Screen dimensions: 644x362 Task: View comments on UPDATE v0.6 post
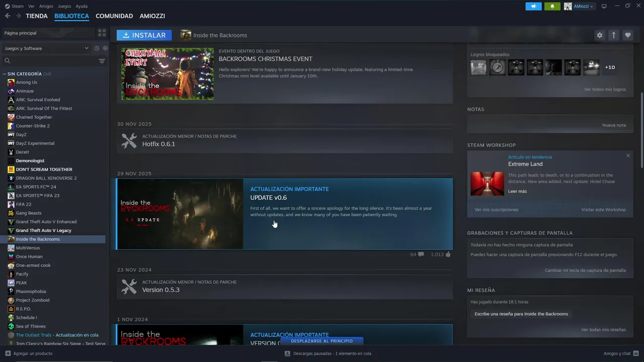tap(417, 254)
